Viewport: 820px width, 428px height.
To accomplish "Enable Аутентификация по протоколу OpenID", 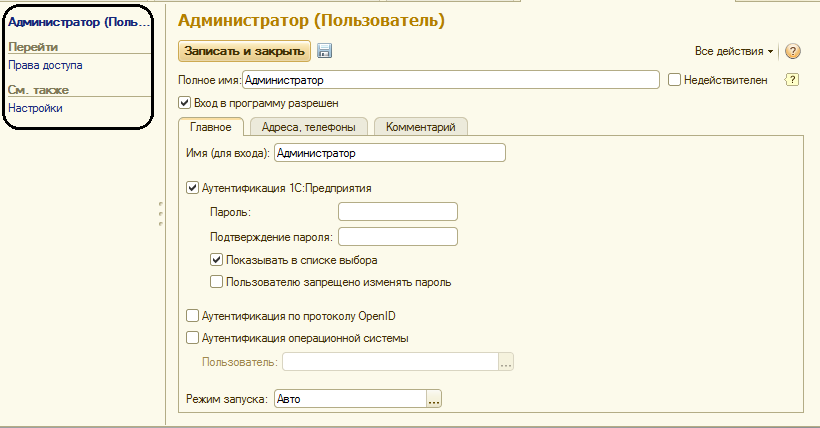I will tap(193, 316).
